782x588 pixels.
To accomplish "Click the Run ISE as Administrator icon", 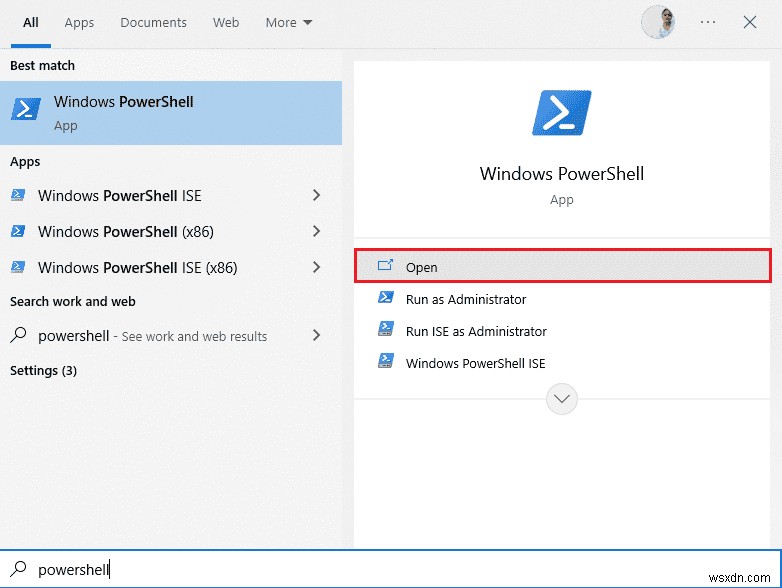I will tap(386, 329).
